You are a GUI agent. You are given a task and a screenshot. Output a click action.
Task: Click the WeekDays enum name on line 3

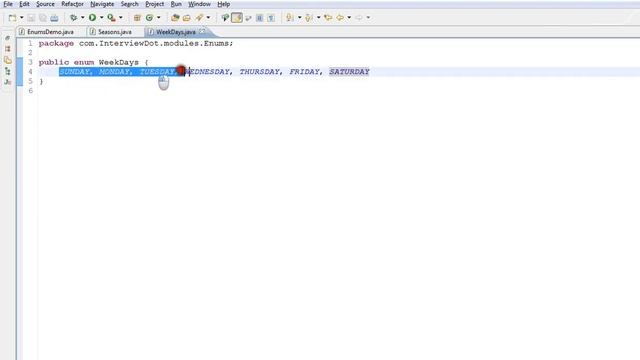(x=119, y=62)
